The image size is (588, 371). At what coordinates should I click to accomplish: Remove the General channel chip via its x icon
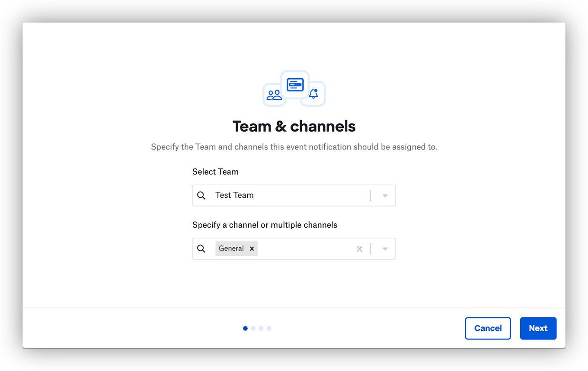252,248
